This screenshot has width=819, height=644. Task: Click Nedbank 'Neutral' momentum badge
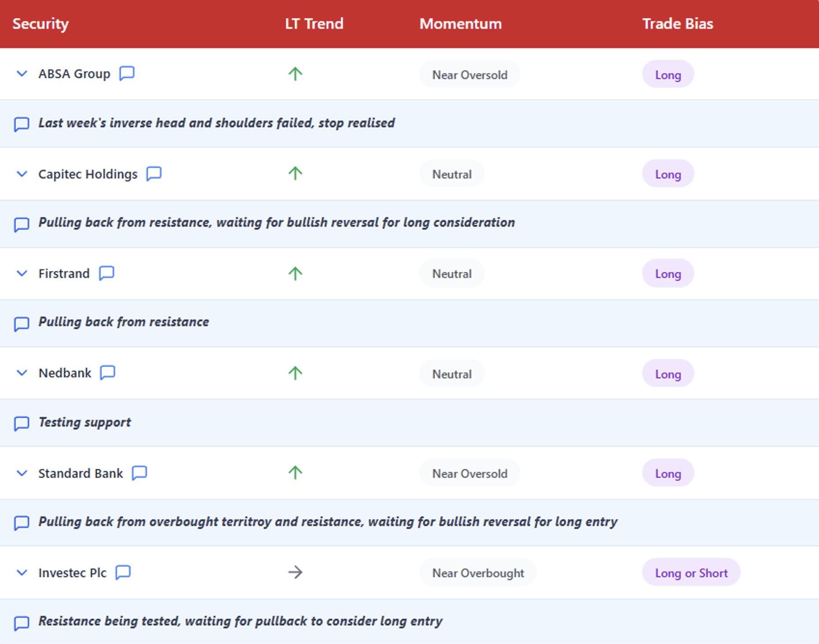coord(452,373)
